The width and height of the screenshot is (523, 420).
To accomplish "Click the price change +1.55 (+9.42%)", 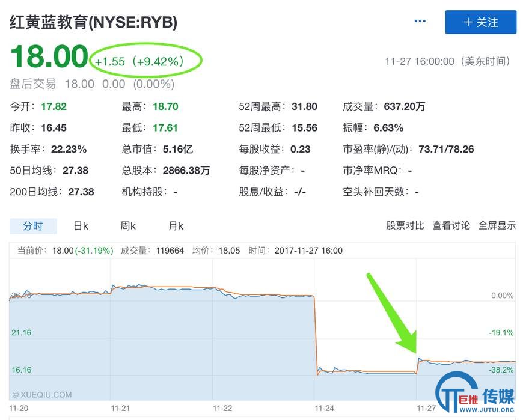I will (x=139, y=62).
